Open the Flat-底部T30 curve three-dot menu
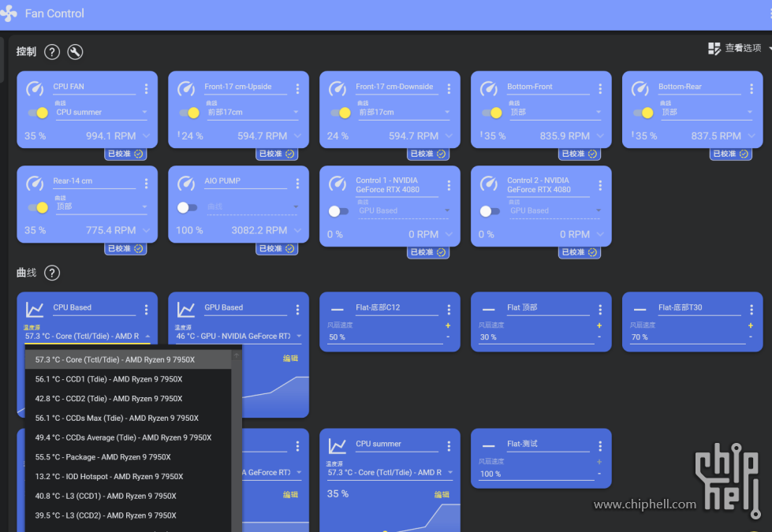 point(751,310)
